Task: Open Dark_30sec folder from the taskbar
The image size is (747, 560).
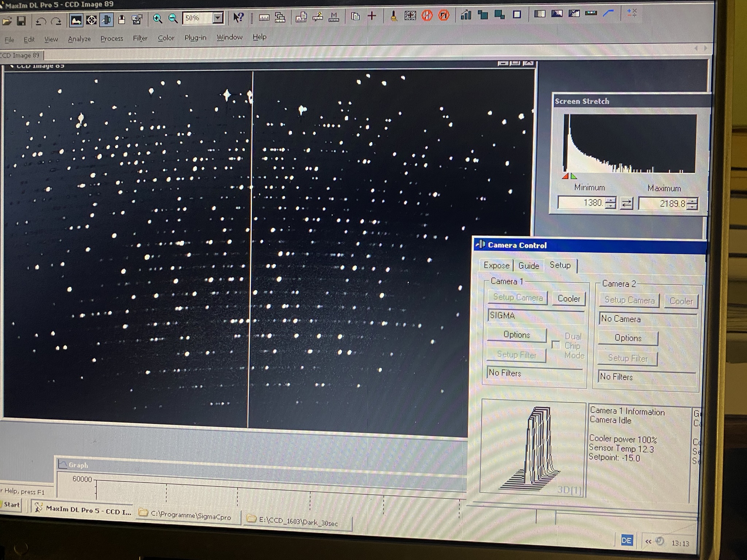Action: 298,522
